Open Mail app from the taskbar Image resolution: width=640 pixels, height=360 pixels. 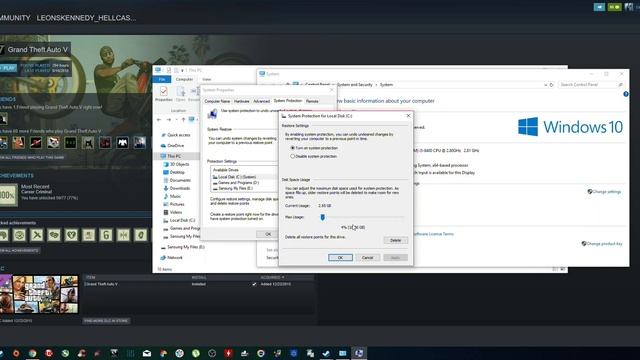(147, 353)
